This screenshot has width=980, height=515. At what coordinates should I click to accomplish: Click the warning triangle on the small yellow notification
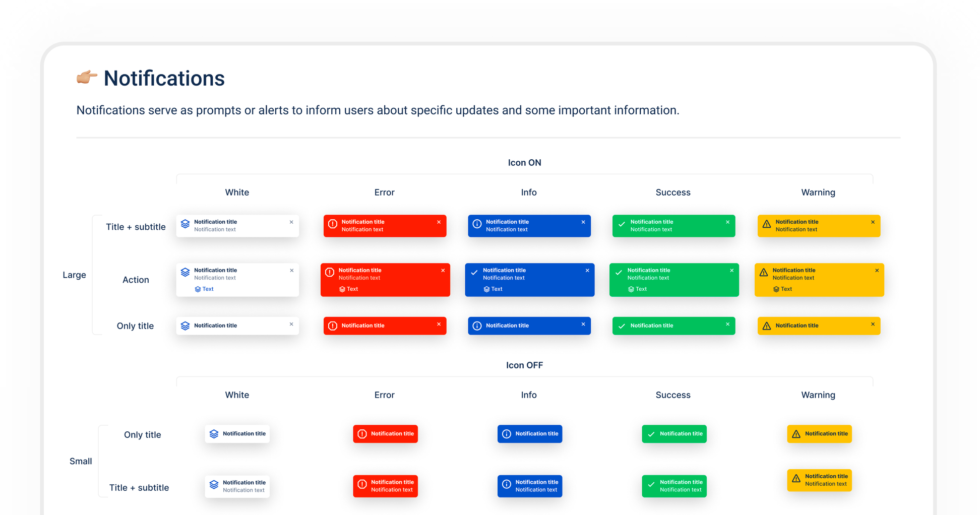pos(797,433)
